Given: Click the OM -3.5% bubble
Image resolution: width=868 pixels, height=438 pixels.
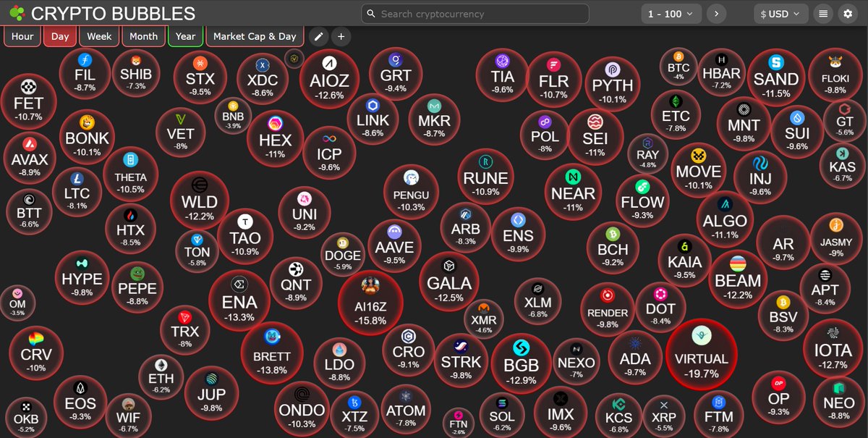Looking at the screenshot, I should coord(17,303).
